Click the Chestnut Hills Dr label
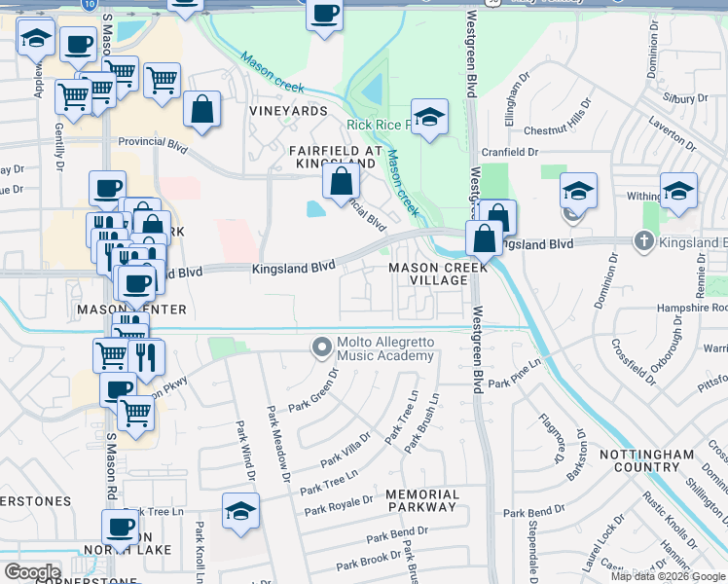728x584 pixels. (x=558, y=117)
